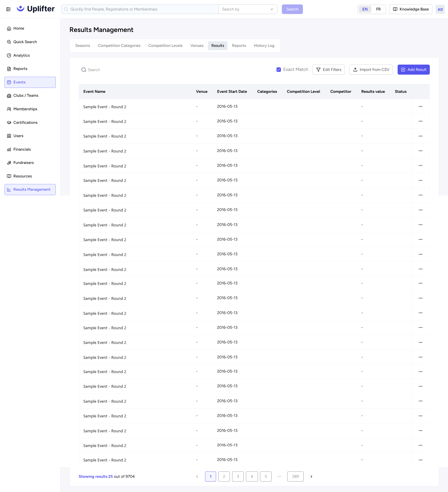The height and width of the screenshot is (492, 448).
Task: Click Import from CSV
Action: [x=371, y=70]
